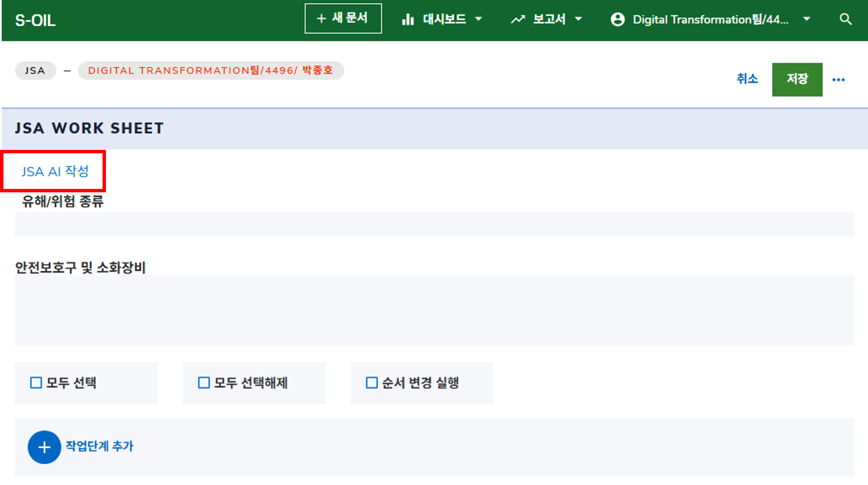Cancel editing with 취소
Viewport: 868px width, 485px height.
[x=747, y=79]
